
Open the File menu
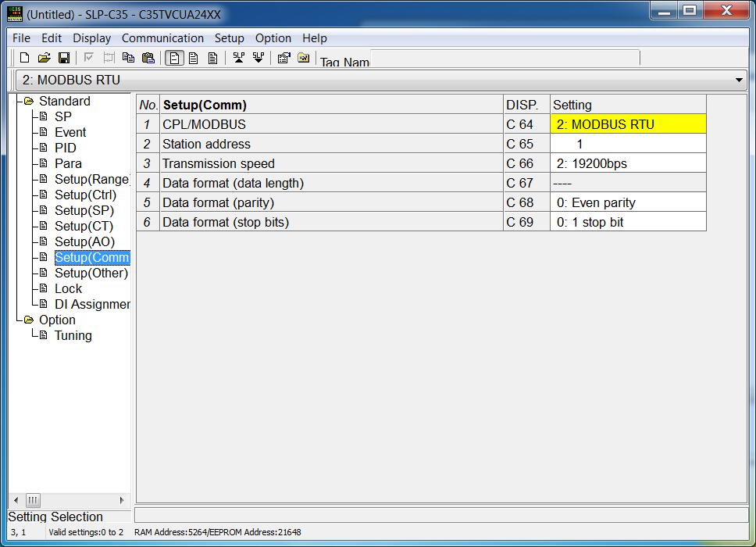tap(21, 38)
